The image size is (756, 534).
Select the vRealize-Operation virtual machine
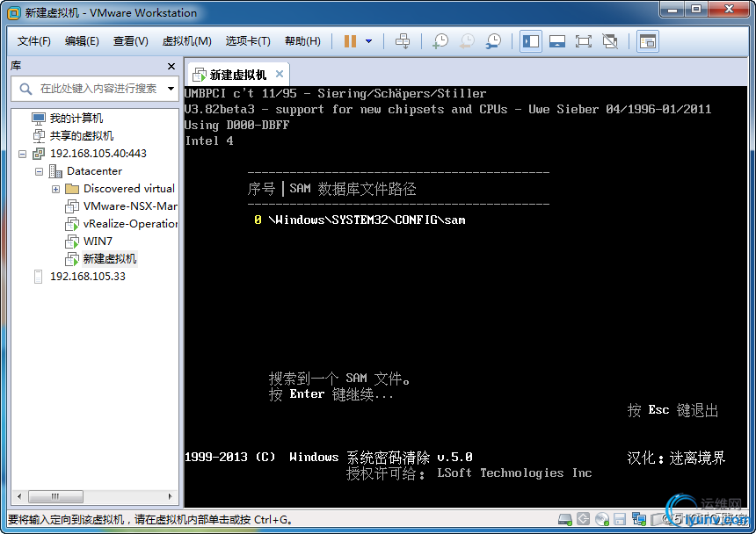[130, 224]
